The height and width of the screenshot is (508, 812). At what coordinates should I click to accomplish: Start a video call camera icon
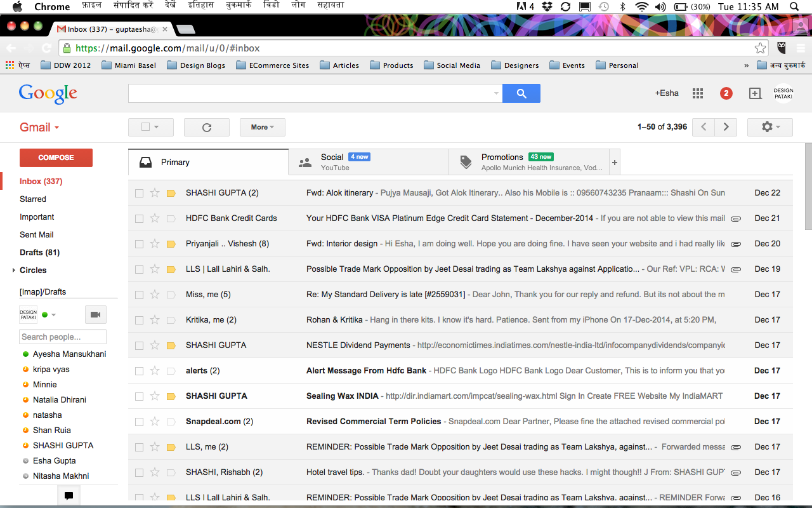pos(96,314)
